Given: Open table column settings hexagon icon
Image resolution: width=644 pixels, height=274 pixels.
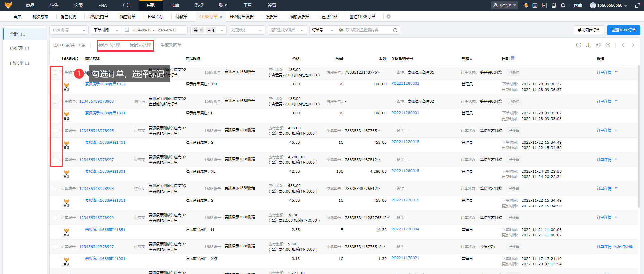Looking at the screenshot, I should click(598, 45).
